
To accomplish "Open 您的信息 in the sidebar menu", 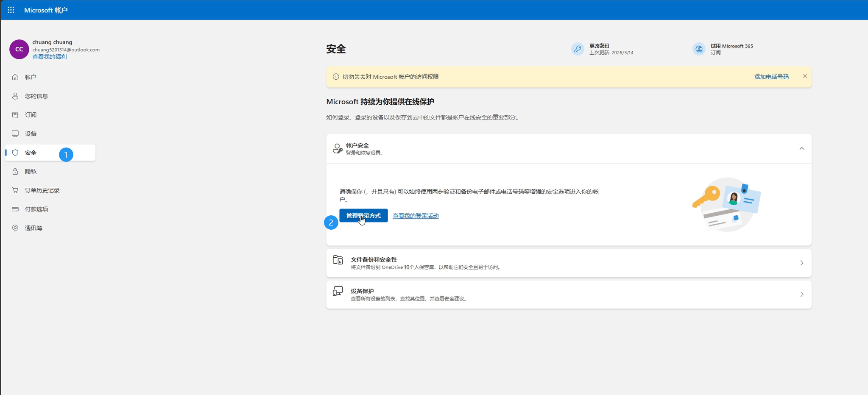I will [36, 96].
